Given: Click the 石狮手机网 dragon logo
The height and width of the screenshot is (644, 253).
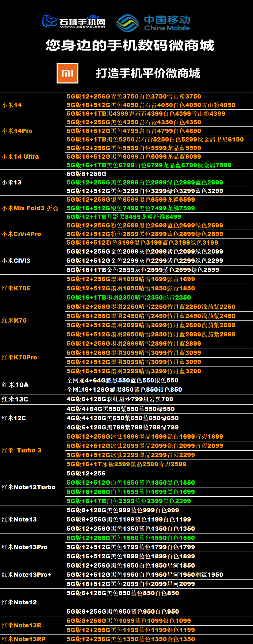Looking at the screenshot, I should 49,21.
